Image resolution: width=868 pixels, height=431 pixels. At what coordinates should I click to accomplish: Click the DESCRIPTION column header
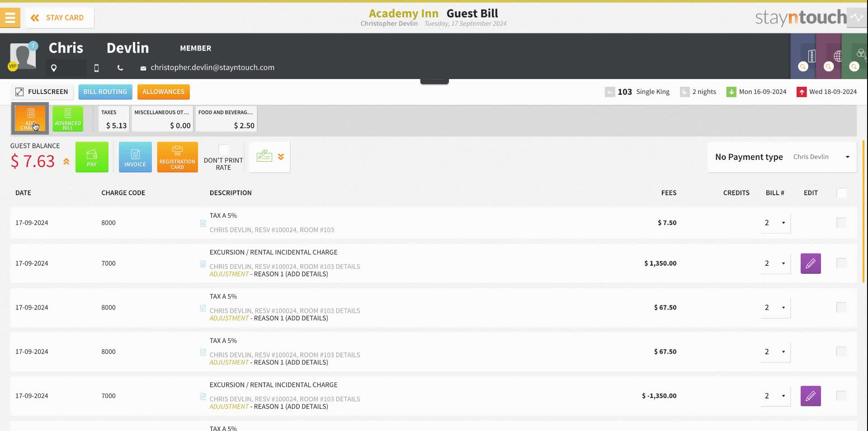(231, 193)
